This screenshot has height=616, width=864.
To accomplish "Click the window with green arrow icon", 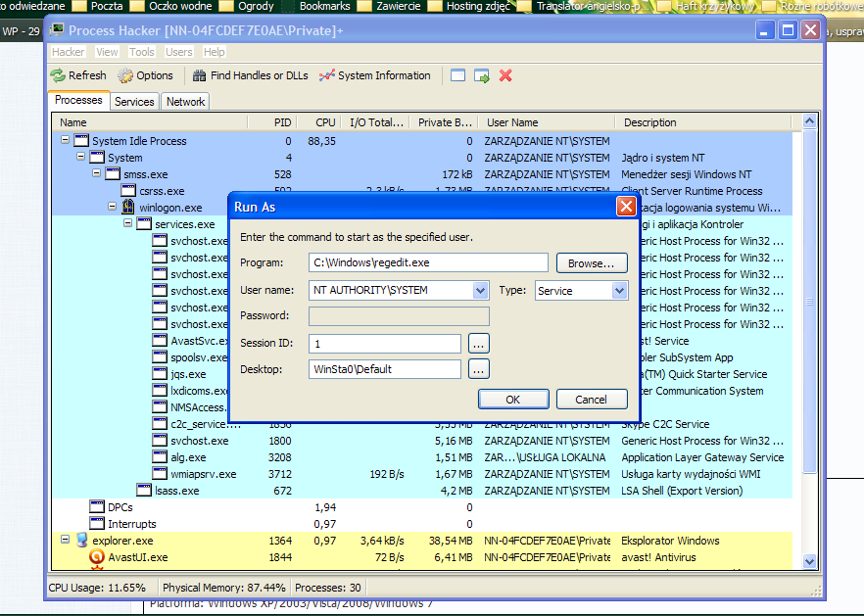I will [482, 75].
